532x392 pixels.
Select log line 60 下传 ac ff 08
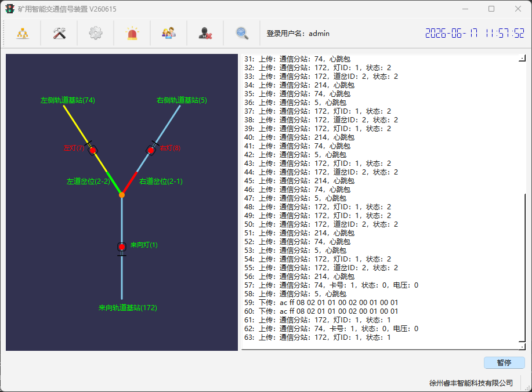[x=321, y=311]
